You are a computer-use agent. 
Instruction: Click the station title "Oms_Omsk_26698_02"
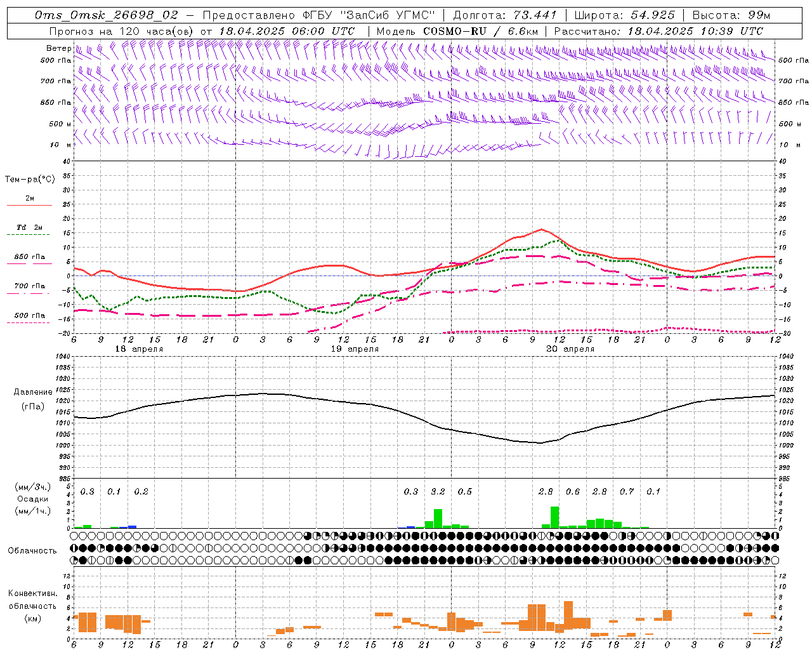tap(107, 15)
